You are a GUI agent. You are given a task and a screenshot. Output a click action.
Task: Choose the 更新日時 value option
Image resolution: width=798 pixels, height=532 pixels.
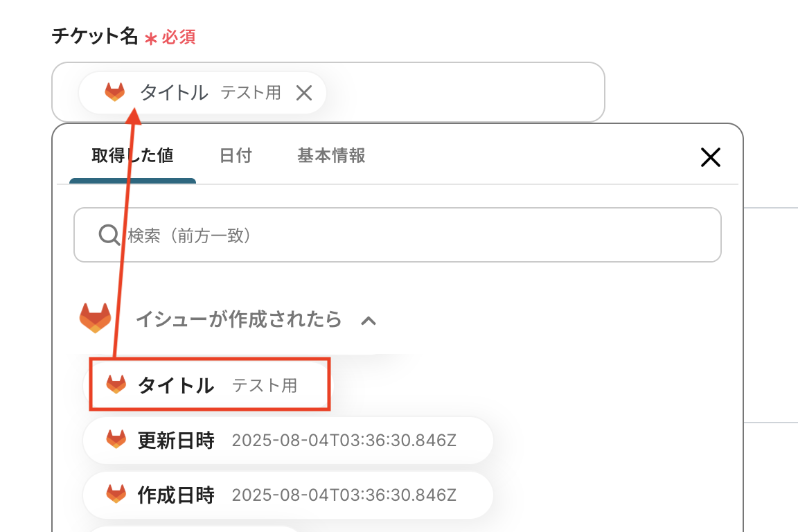pos(287,440)
